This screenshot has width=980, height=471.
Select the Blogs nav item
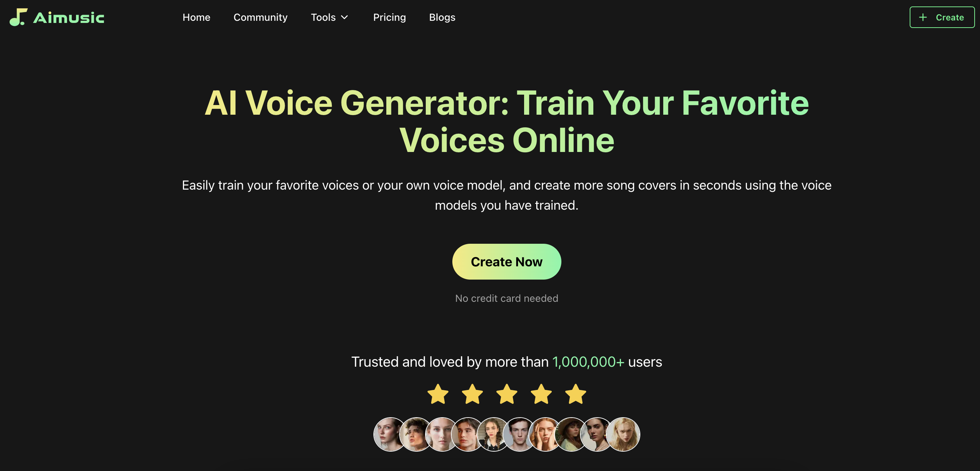click(x=443, y=17)
